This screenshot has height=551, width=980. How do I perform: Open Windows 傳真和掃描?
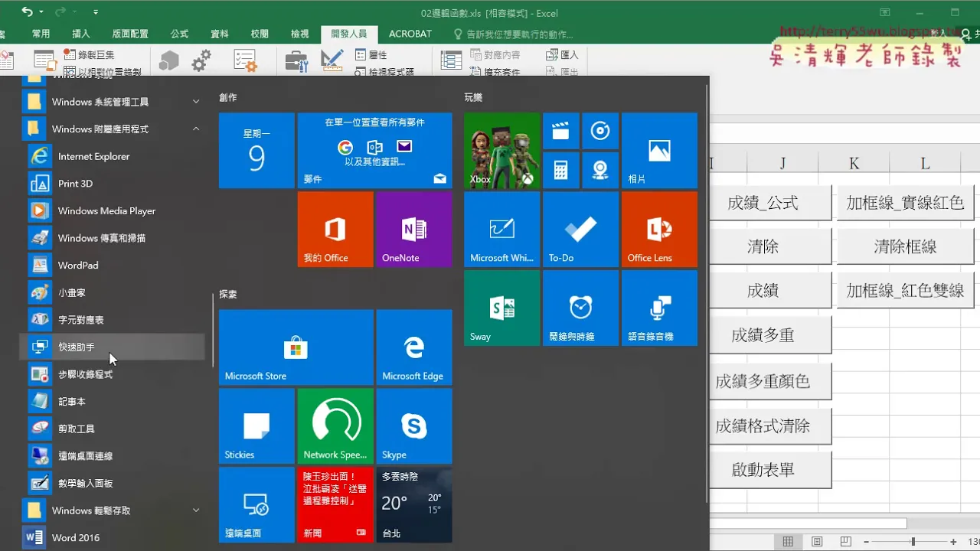tap(113, 238)
